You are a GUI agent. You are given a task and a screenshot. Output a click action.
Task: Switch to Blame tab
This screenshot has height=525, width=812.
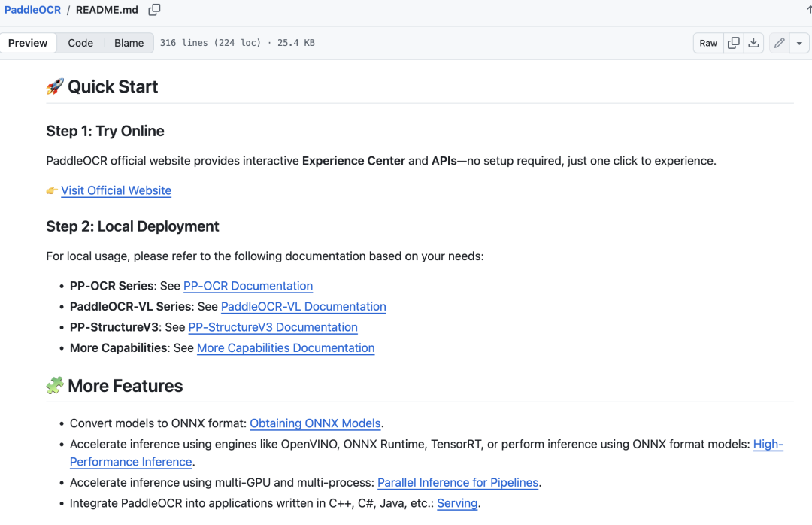[129, 43]
